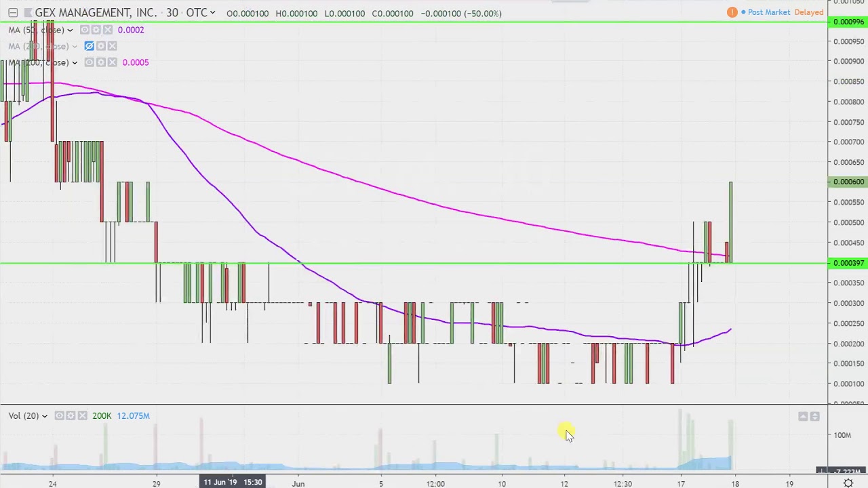The width and height of the screenshot is (868, 488).
Task: Expand the MA (200, close) indicator dropdown
Action: (74, 62)
